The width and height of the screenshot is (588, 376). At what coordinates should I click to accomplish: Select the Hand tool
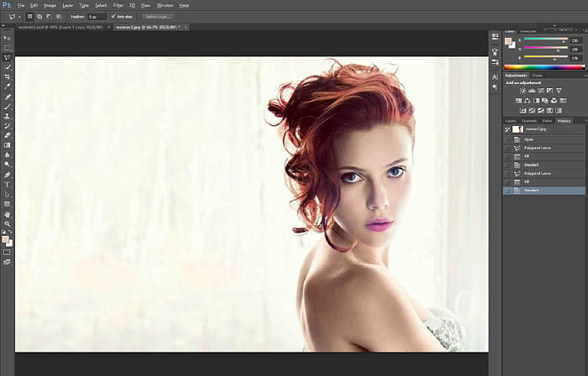coord(8,213)
